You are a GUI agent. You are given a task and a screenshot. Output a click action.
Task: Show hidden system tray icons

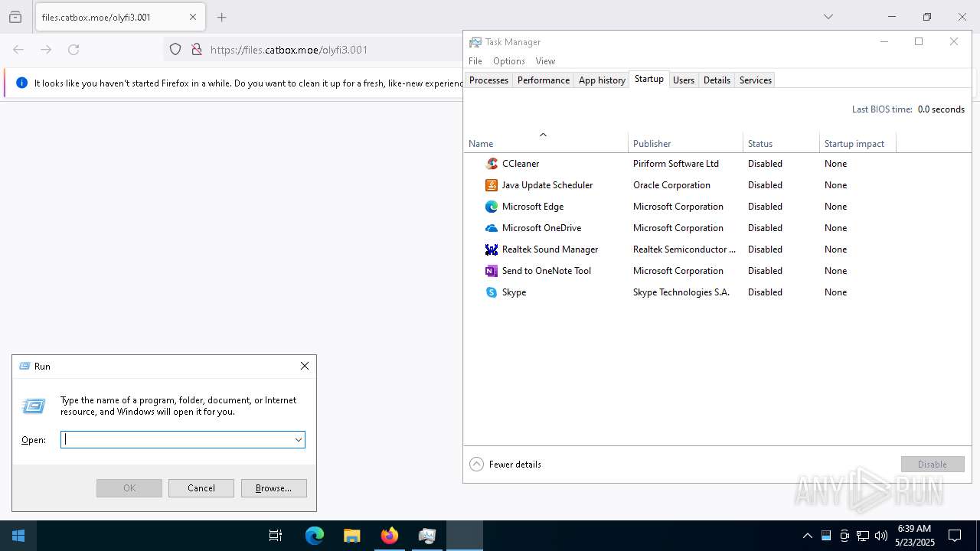[807, 536]
